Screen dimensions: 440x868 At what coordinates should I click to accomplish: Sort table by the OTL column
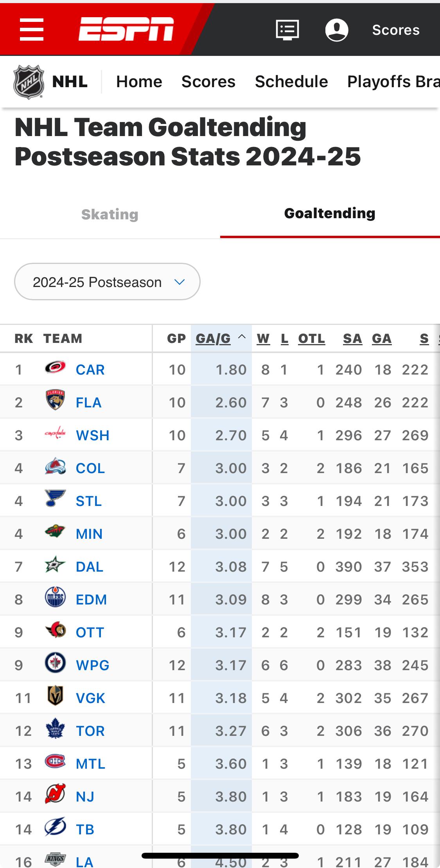311,339
